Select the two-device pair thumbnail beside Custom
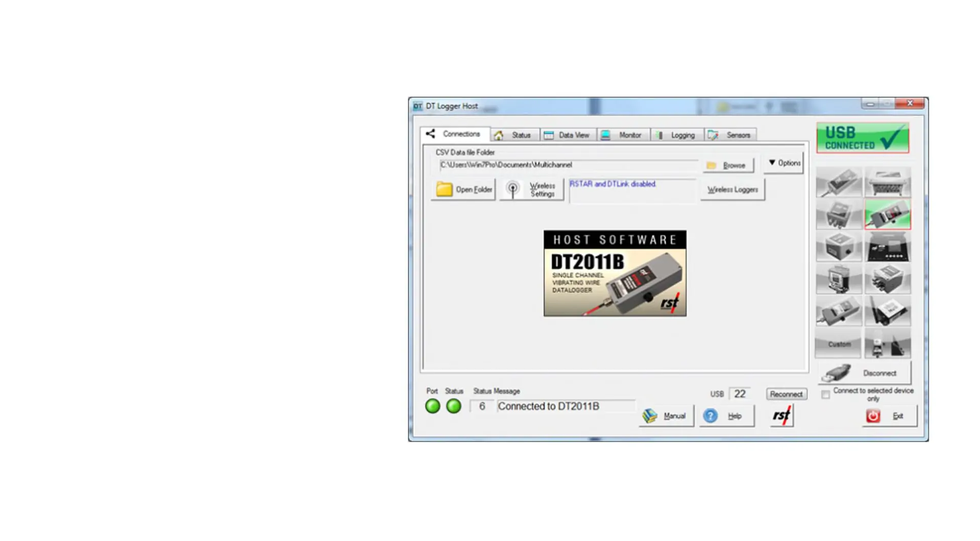Screen dimensions: 980x541 click(x=887, y=344)
